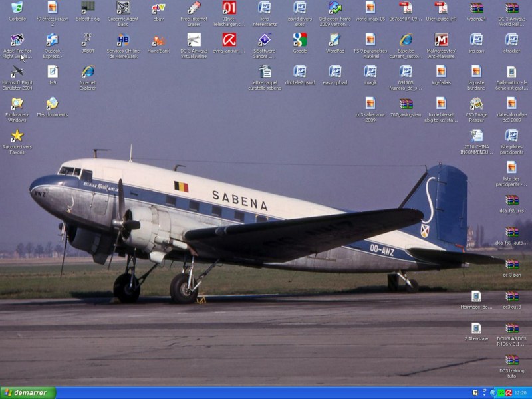
Task: Click the démarrer Start button
Action: pos(28,393)
